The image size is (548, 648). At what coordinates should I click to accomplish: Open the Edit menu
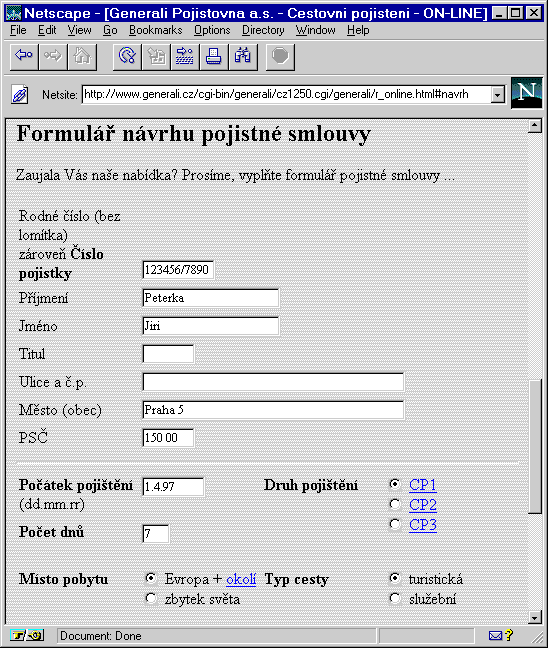47,30
